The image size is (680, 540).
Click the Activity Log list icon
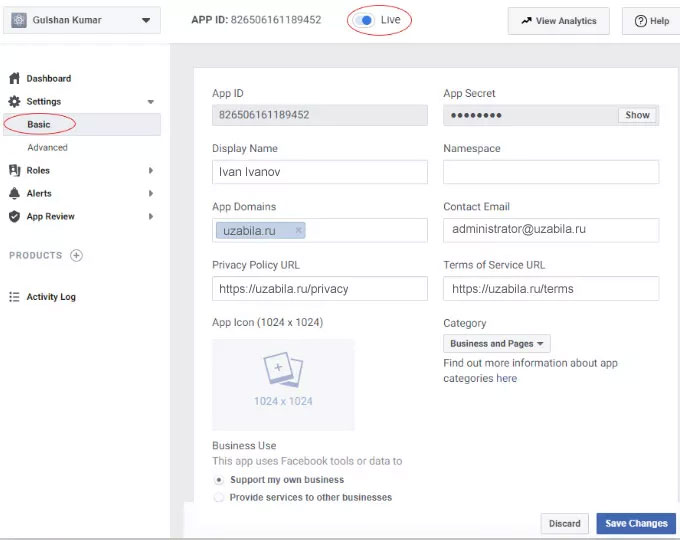15,297
